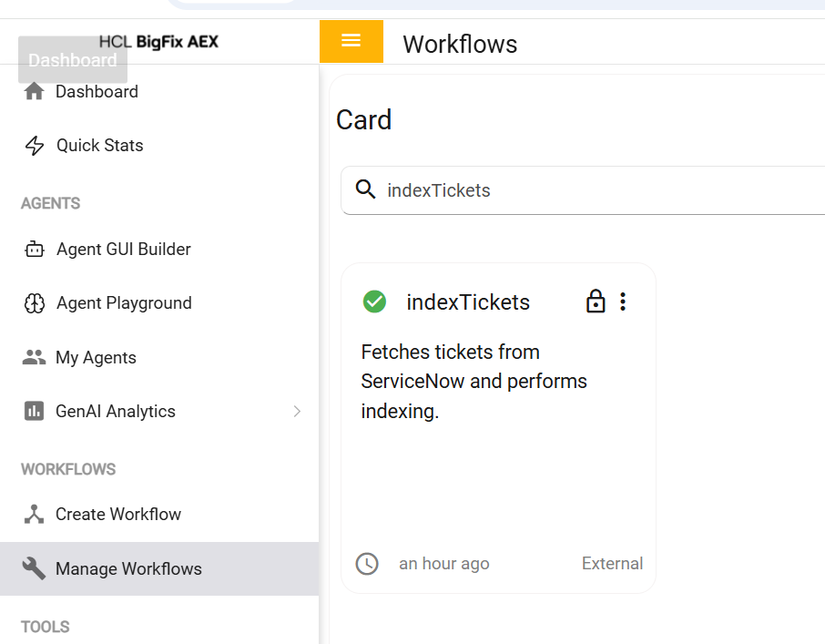Open the indexTickets workflow title
This screenshot has height=644, width=825.
468,302
